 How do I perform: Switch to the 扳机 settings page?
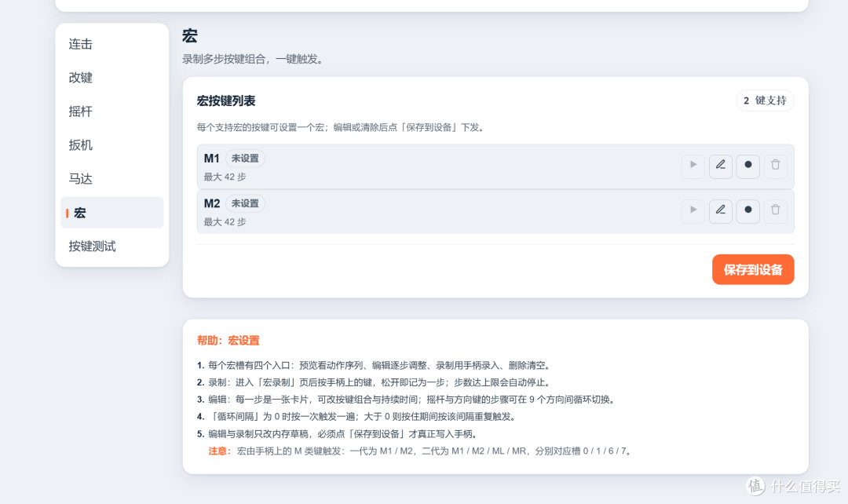point(112,145)
